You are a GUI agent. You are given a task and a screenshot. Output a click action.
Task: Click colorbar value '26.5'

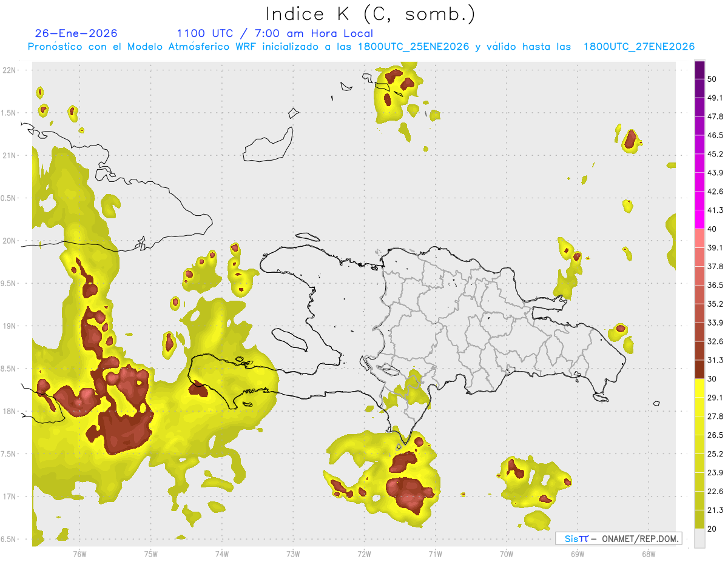click(715, 435)
